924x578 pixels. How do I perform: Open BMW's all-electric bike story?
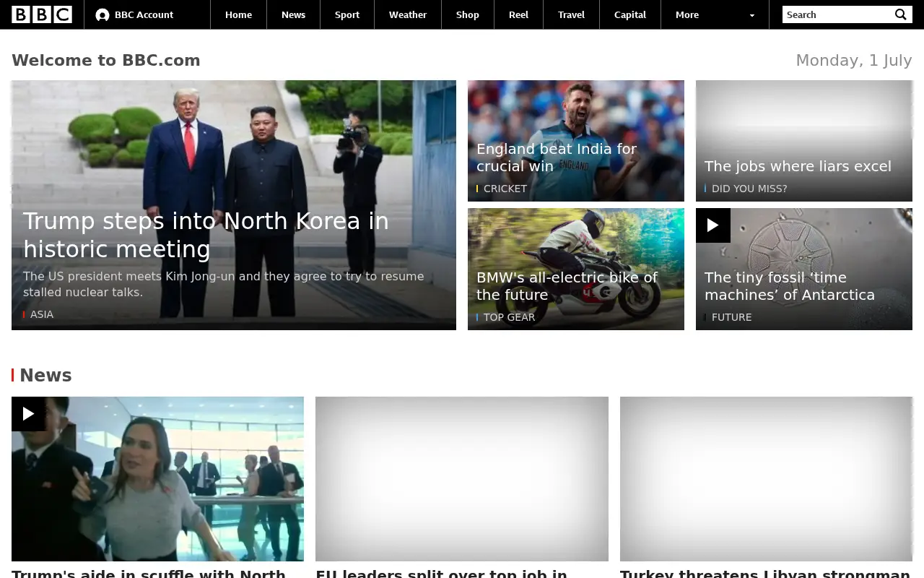click(x=567, y=286)
